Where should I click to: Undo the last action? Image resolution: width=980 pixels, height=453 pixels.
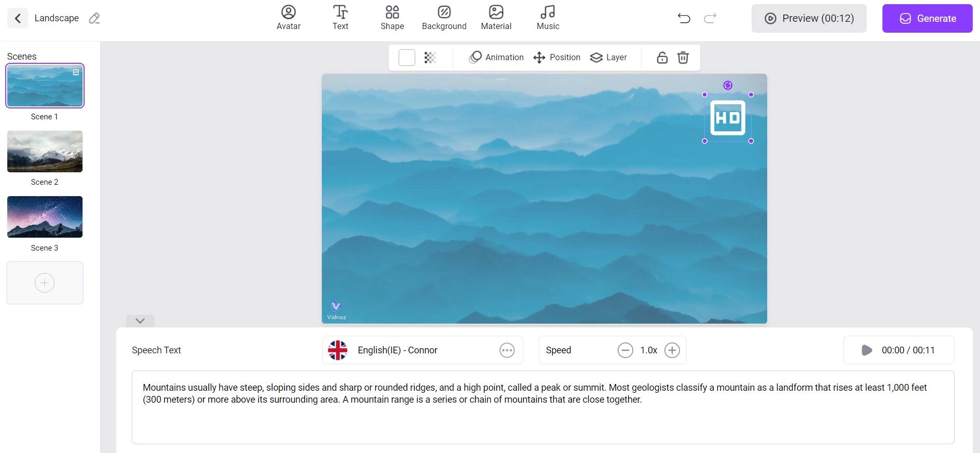(684, 19)
